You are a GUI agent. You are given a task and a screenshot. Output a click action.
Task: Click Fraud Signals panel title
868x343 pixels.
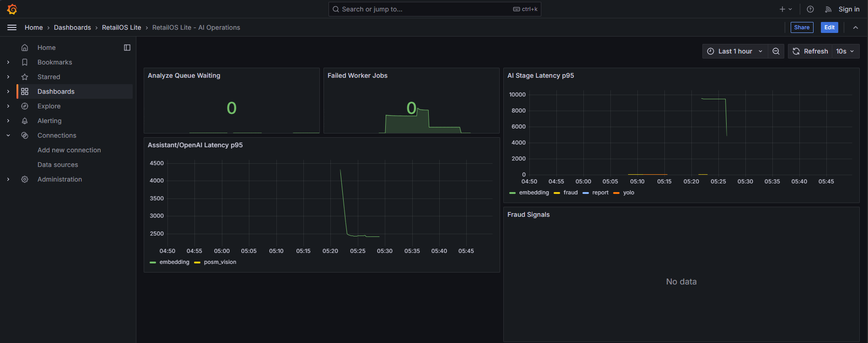[x=528, y=214]
